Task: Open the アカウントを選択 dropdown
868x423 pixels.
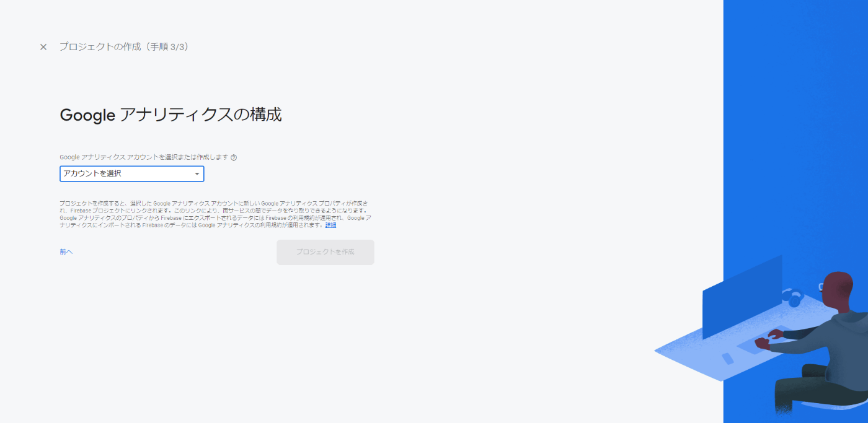Action: [132, 174]
